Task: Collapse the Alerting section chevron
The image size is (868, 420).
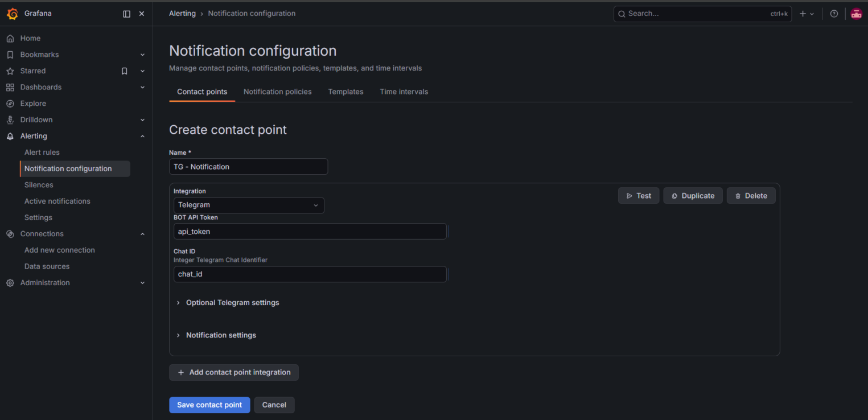Action: (x=142, y=136)
